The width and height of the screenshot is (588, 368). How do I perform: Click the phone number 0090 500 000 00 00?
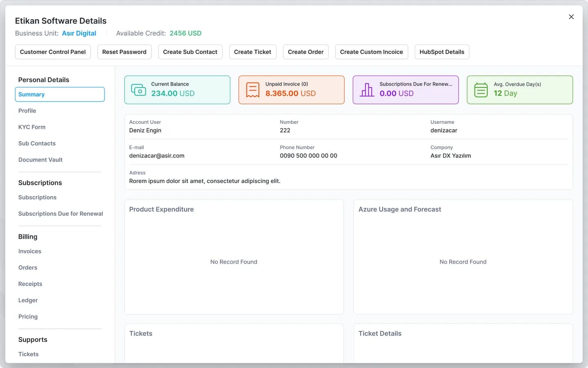point(308,156)
